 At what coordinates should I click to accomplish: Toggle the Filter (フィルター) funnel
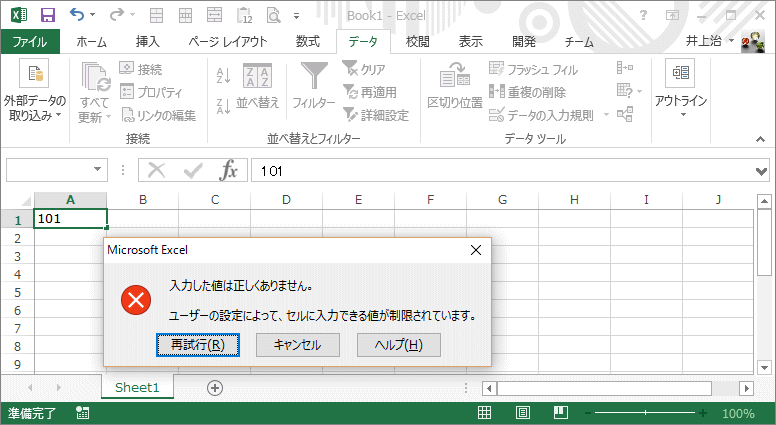(x=314, y=85)
